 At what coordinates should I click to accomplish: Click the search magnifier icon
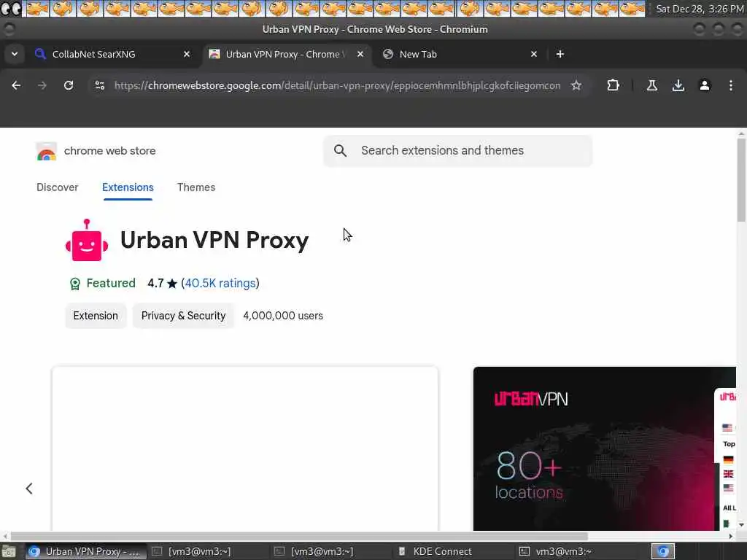[x=340, y=150]
